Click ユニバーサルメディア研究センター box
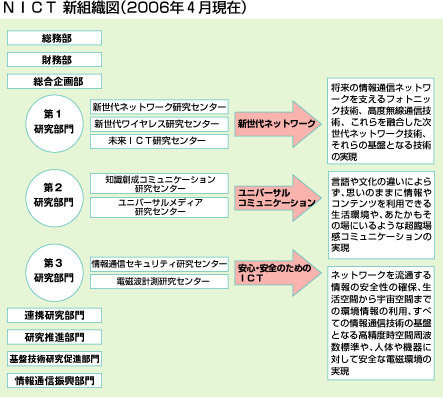443x401 pixels. pyautogui.click(x=159, y=207)
